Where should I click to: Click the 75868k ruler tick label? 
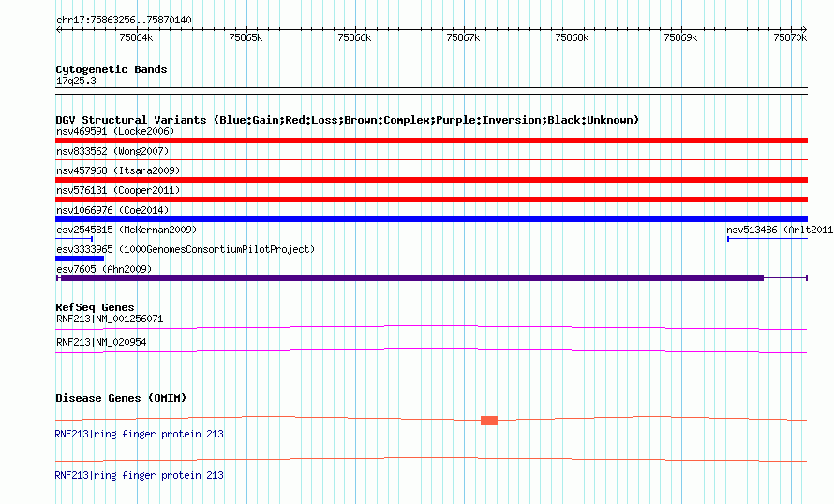coord(572,37)
